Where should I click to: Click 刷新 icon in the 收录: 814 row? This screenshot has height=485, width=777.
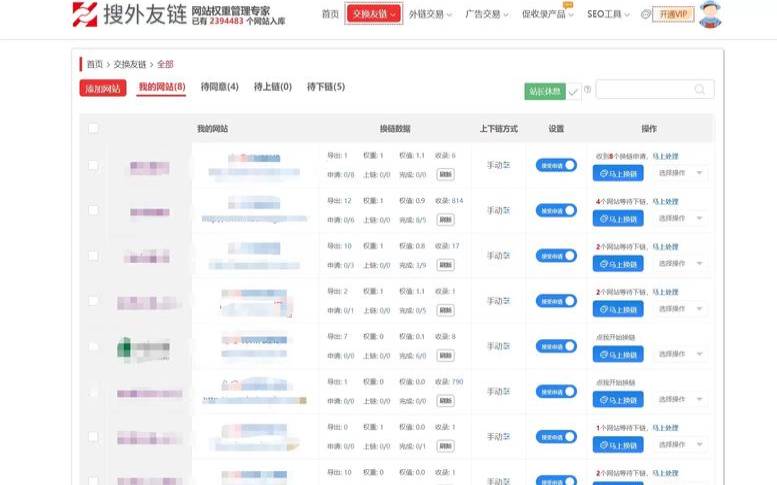click(445, 219)
